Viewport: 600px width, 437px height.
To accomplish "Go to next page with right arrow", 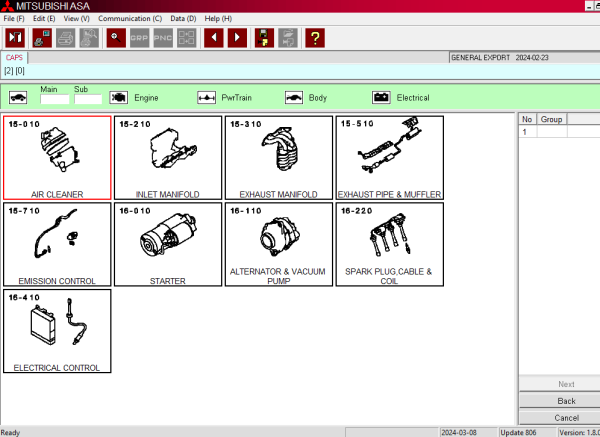I will click(237, 38).
